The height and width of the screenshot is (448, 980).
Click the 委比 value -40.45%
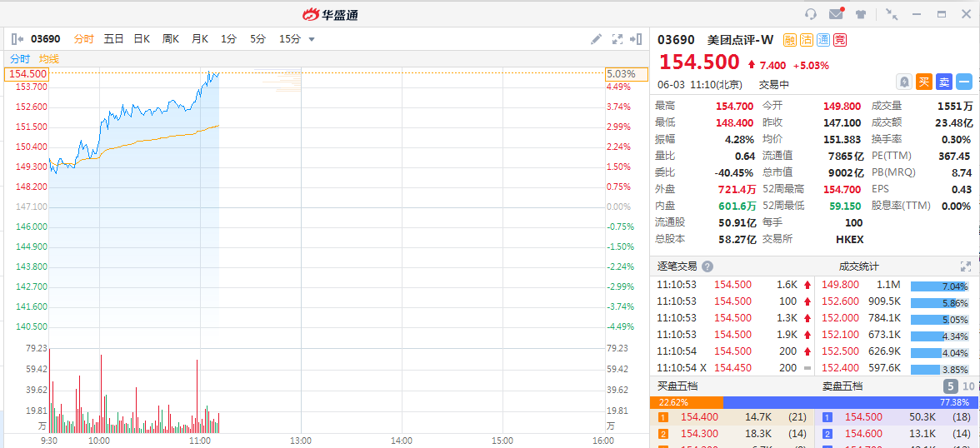[x=733, y=172]
